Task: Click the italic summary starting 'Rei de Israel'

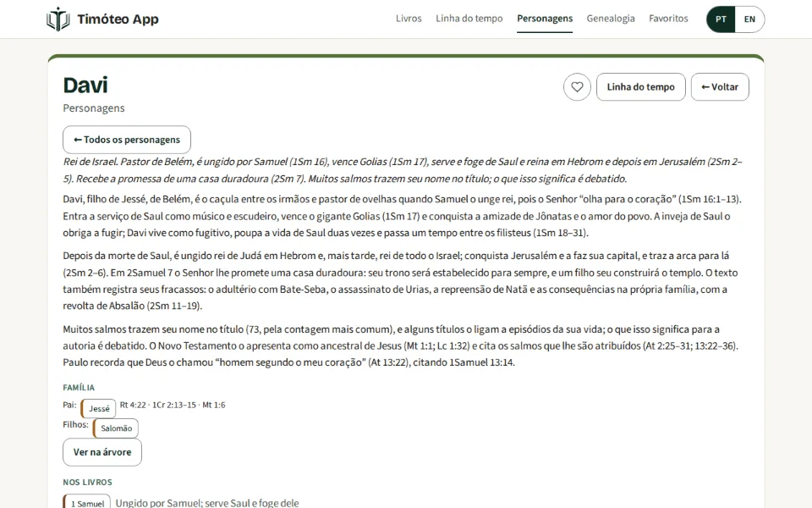Action: tap(403, 170)
